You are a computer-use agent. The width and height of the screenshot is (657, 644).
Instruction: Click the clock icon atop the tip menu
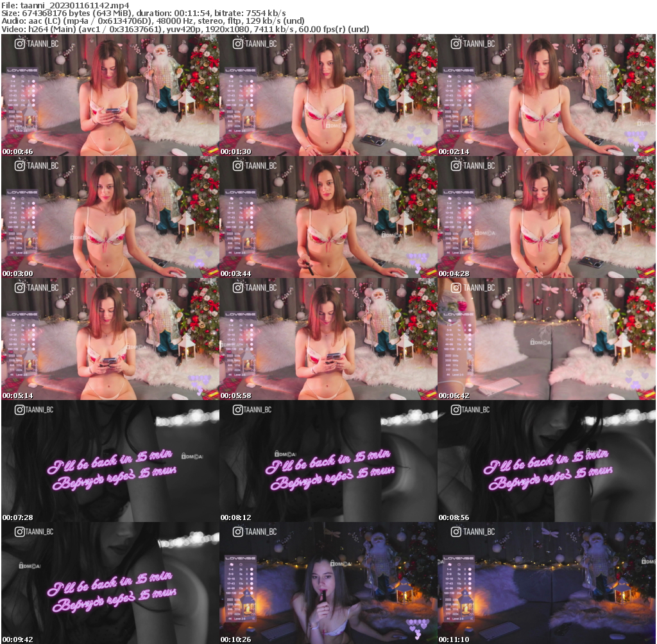pyautogui.click(x=22, y=76)
